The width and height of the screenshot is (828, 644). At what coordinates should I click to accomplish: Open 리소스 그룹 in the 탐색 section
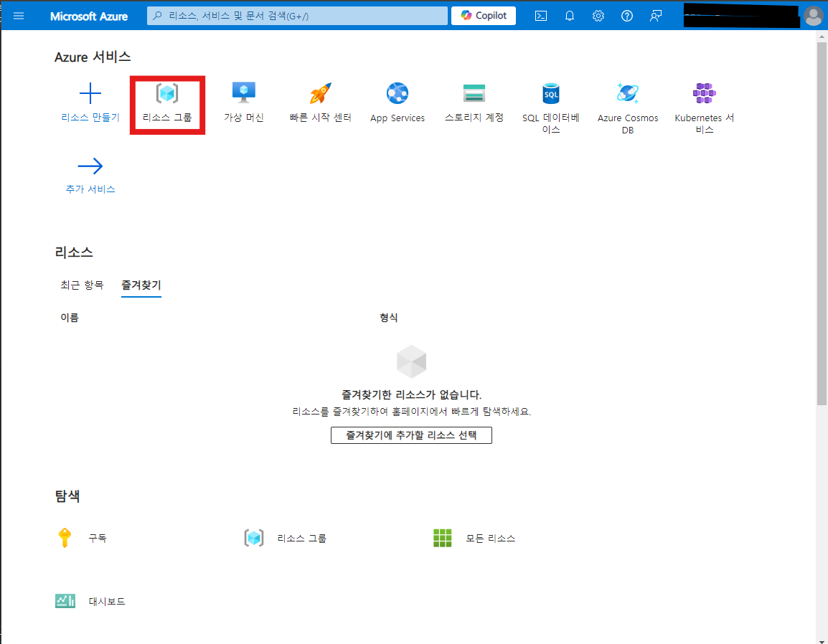[285, 538]
